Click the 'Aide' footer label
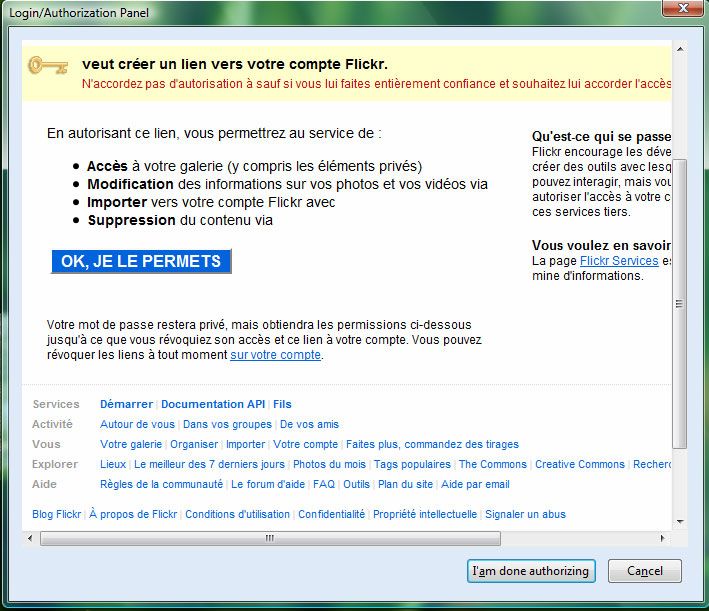 click(x=44, y=484)
